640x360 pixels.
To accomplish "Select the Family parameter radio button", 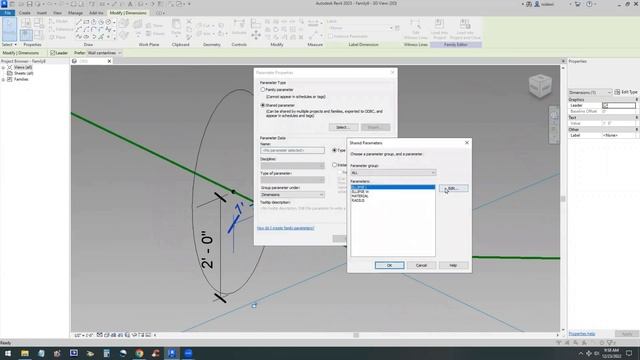I will 263,89.
